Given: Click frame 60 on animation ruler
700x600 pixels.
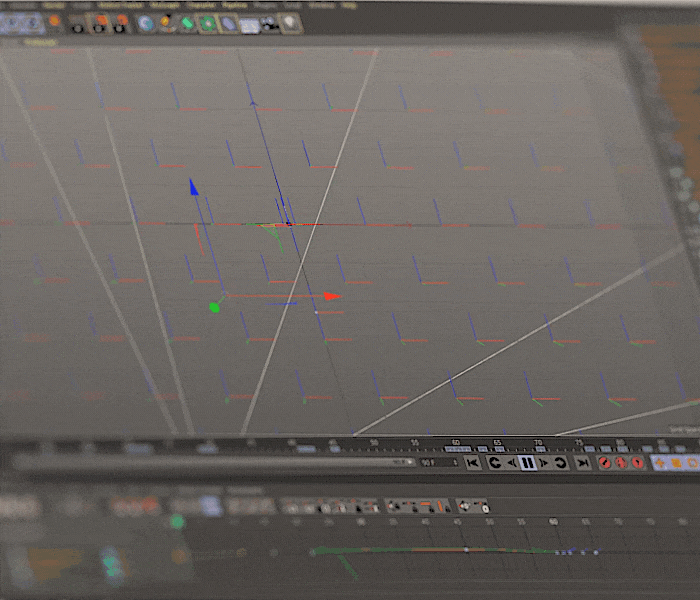Looking at the screenshot, I should pos(455,442).
